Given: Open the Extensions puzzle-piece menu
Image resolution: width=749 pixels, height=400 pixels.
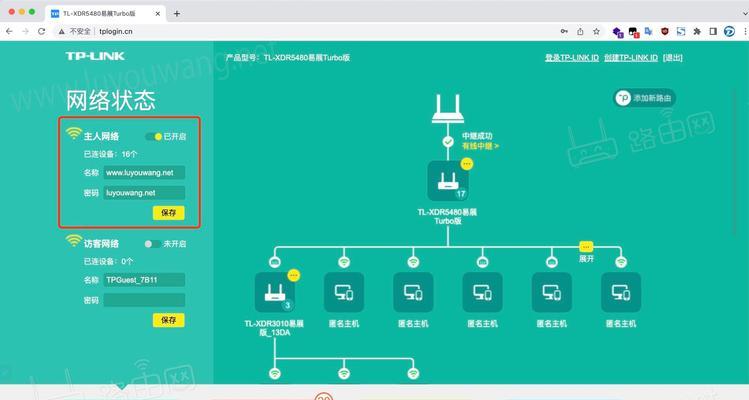Looking at the screenshot, I should 697,32.
